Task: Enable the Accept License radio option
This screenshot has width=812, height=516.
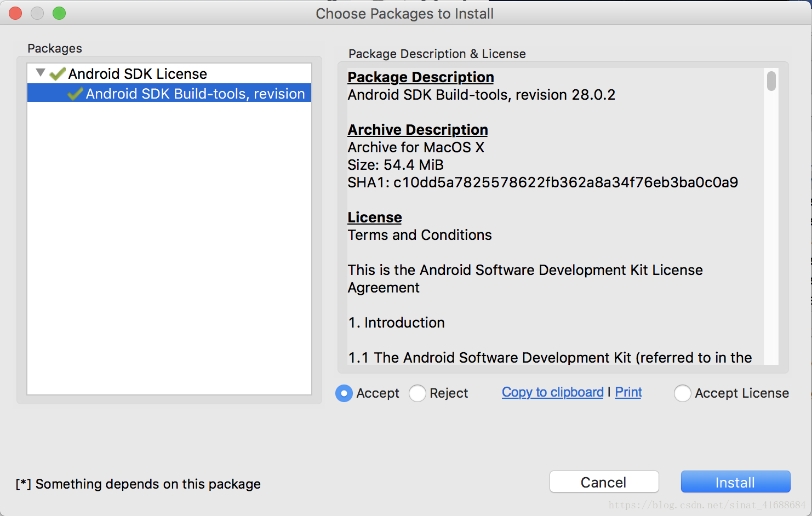Action: click(683, 393)
